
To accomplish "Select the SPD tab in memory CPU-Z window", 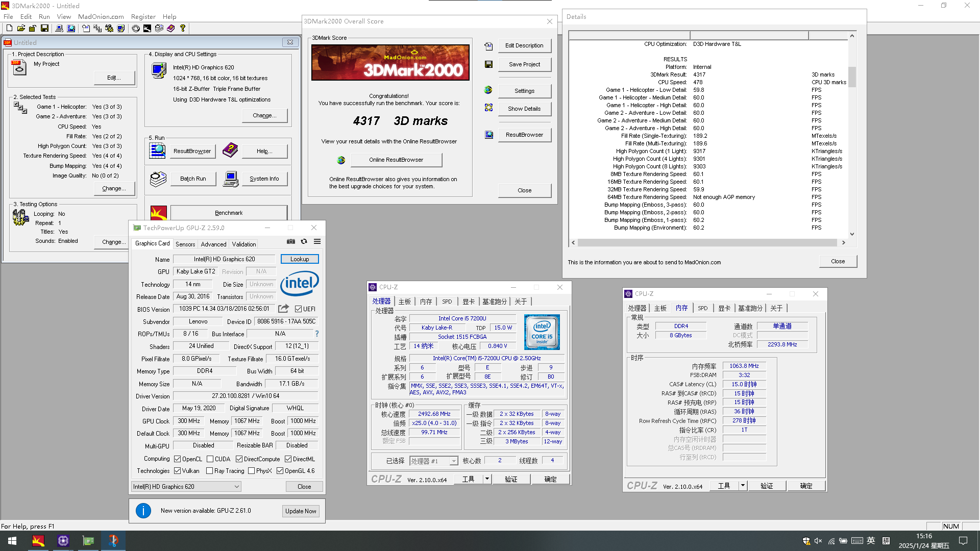I will click(x=703, y=308).
